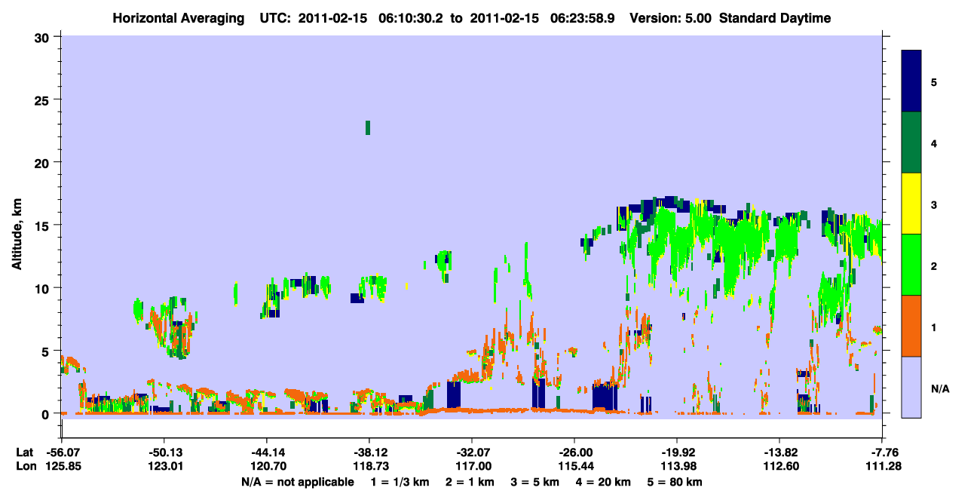Click 'Standard Daytime' in the title
This screenshot has height=503, width=980.
pyautogui.click(x=775, y=18)
